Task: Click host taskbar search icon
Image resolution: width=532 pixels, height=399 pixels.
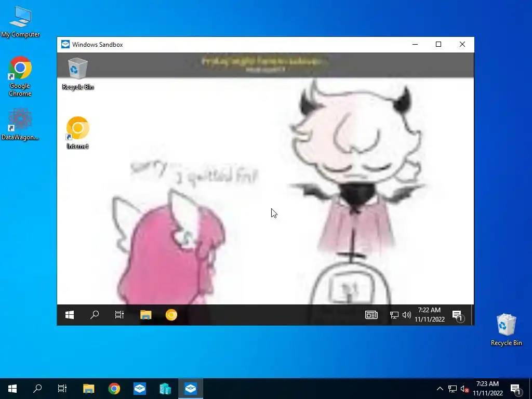Action: [37, 389]
